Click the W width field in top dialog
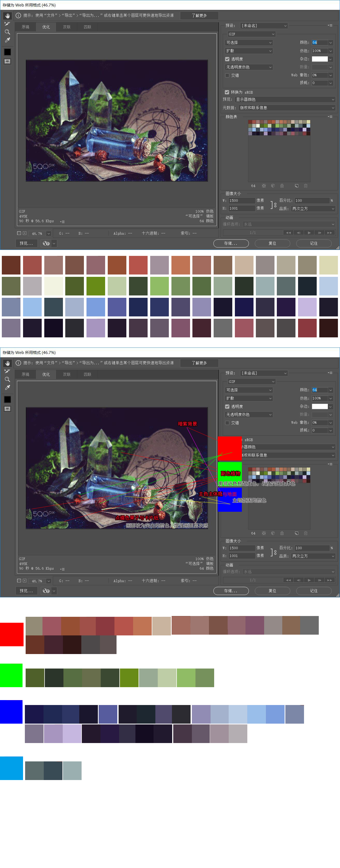This screenshot has width=340, height=868. 242,201
